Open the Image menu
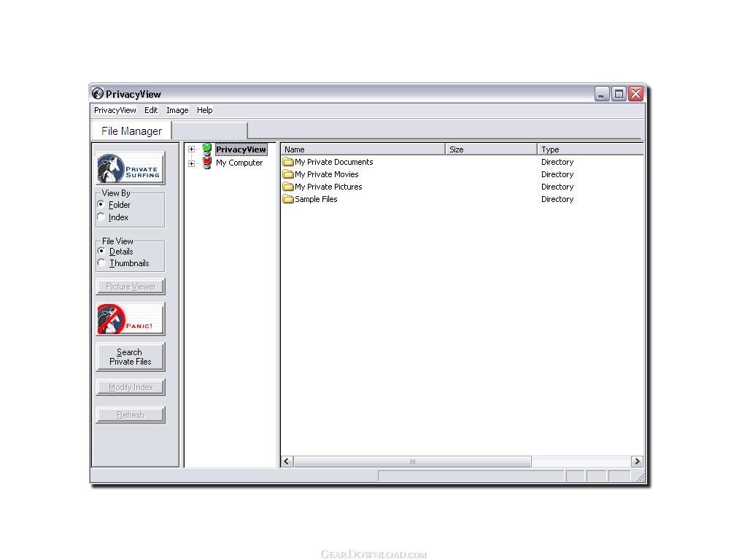The height and width of the screenshot is (560, 747). coord(177,110)
